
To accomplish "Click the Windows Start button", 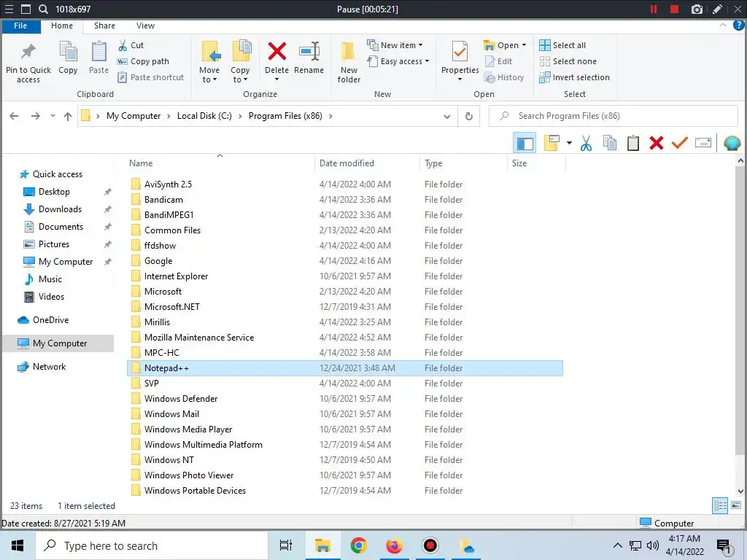I will [x=18, y=545].
